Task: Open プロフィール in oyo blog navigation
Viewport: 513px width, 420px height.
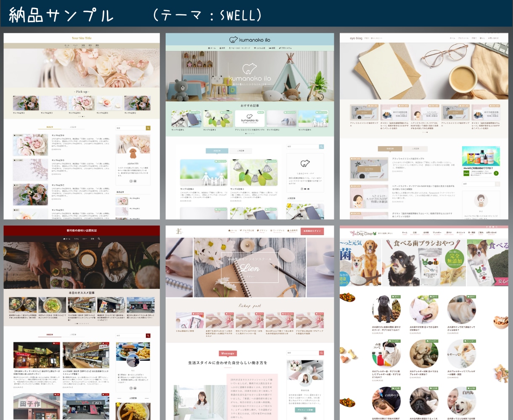Action: coord(463,38)
